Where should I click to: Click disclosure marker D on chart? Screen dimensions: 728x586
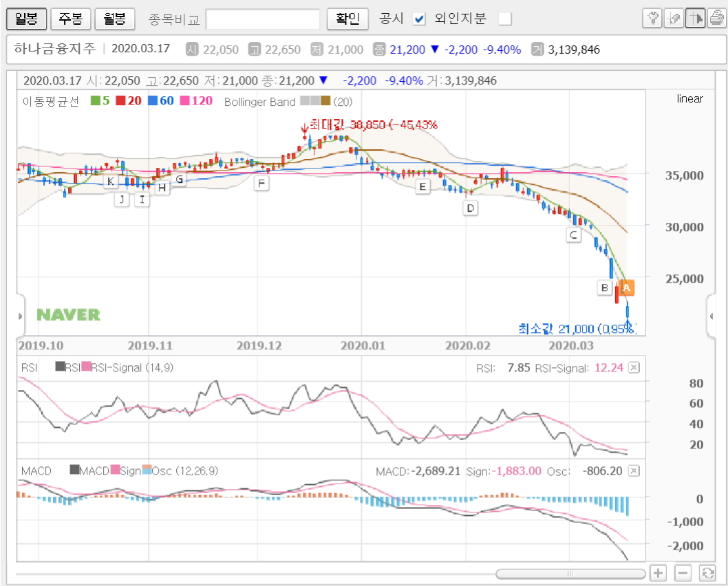point(471,208)
